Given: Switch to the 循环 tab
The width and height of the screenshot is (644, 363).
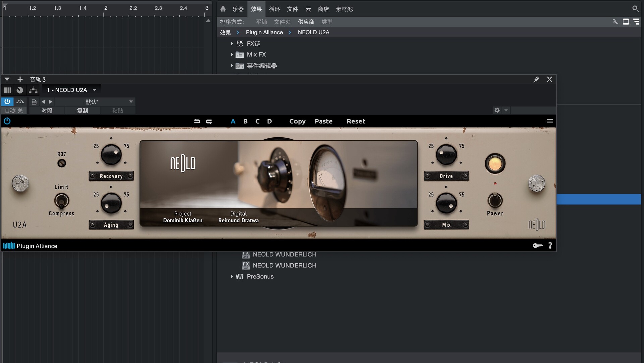Looking at the screenshot, I should pos(274,9).
